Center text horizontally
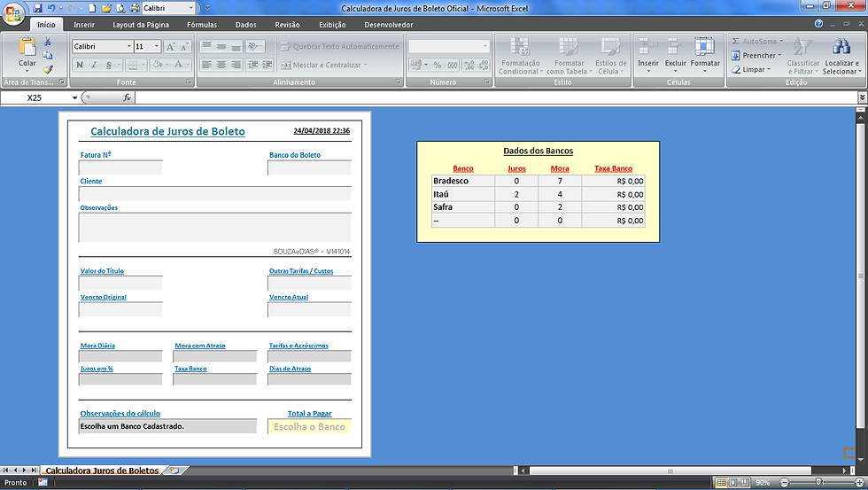This screenshot has height=490, width=868. (x=221, y=65)
